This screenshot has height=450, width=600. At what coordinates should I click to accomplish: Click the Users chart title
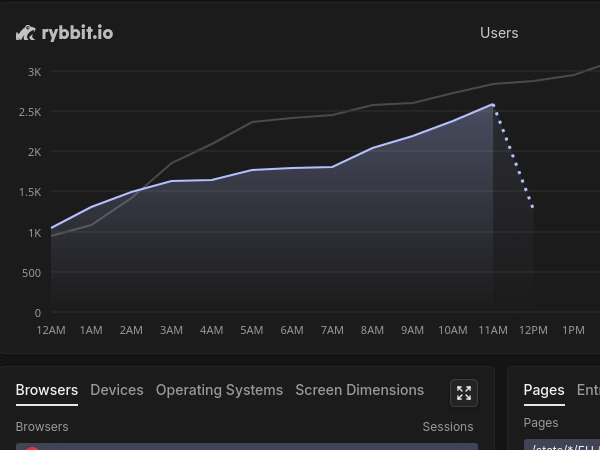pos(499,33)
